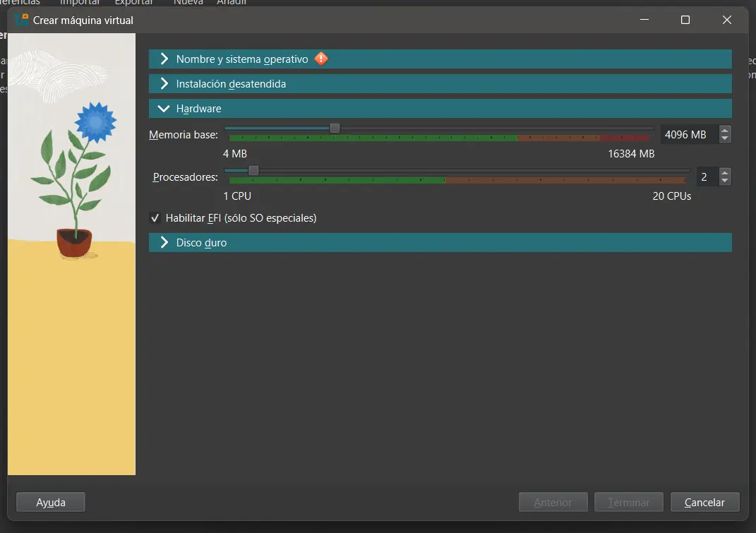Click the Memoria base slider handle
The width and height of the screenshot is (756, 533).
coord(335,128)
